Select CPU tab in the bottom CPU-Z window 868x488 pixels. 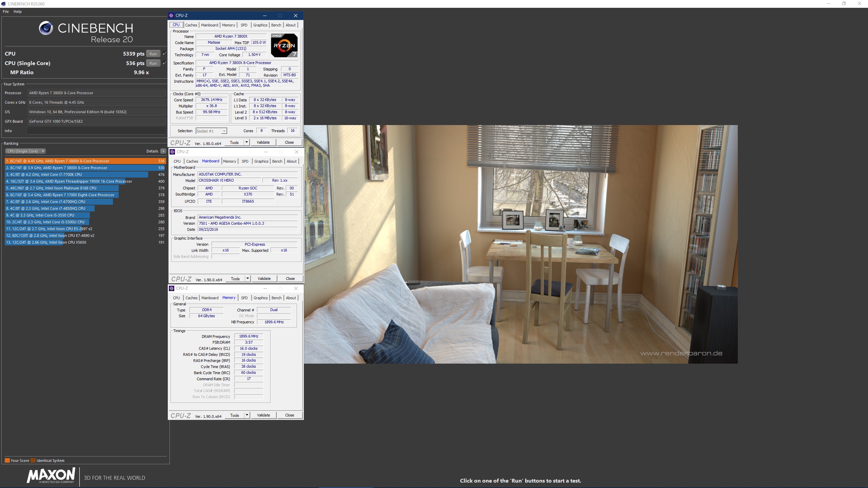click(177, 298)
